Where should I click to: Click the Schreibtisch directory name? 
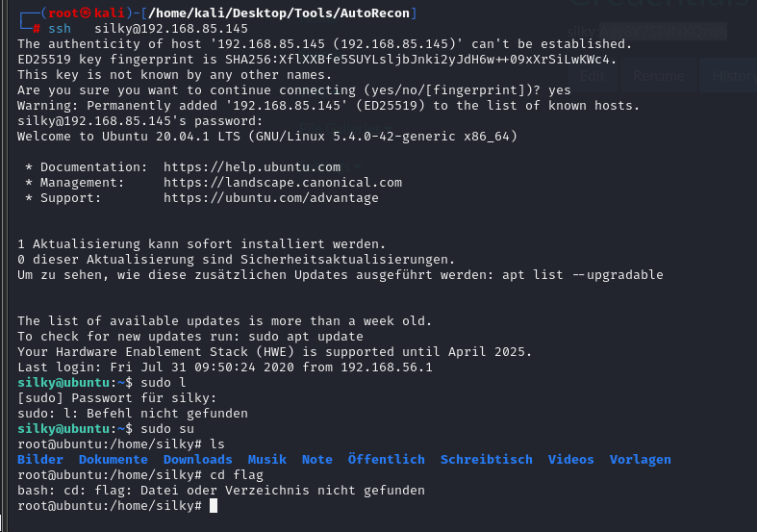(487, 460)
